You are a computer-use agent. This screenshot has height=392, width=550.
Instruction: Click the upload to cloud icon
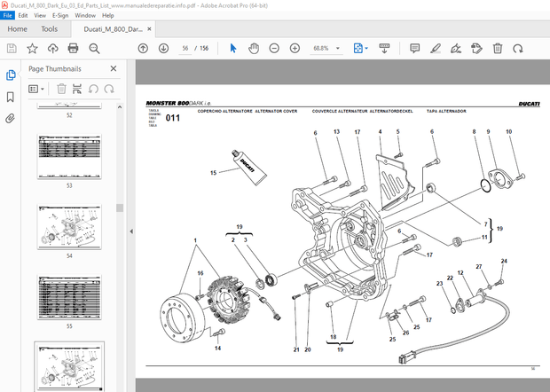[53, 49]
